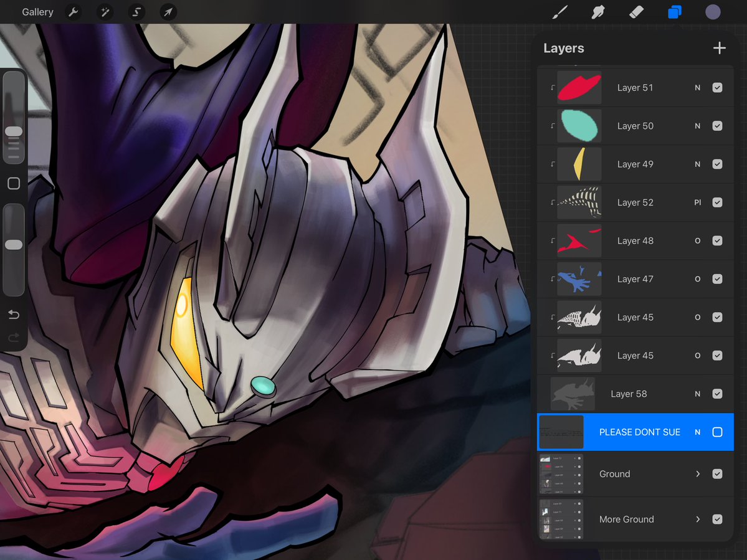The image size is (747, 560).
Task: Open blend mode N for Layer 51
Action: click(697, 88)
